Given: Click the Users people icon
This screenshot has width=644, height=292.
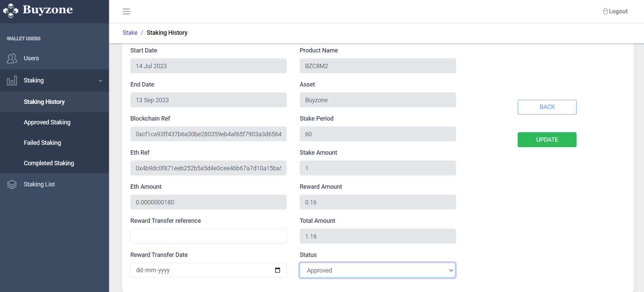Looking at the screenshot, I should (x=12, y=59).
